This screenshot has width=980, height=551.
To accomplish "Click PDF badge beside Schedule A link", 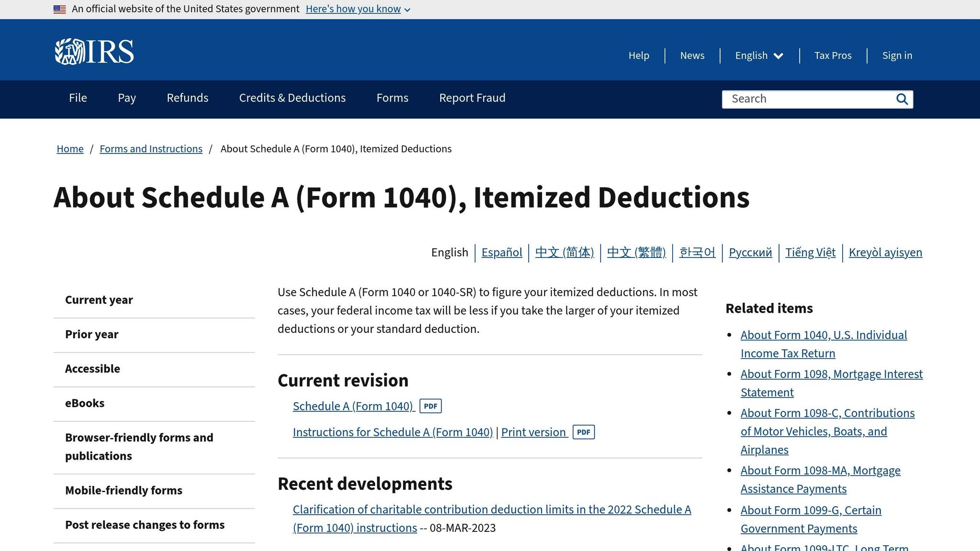I will point(430,406).
